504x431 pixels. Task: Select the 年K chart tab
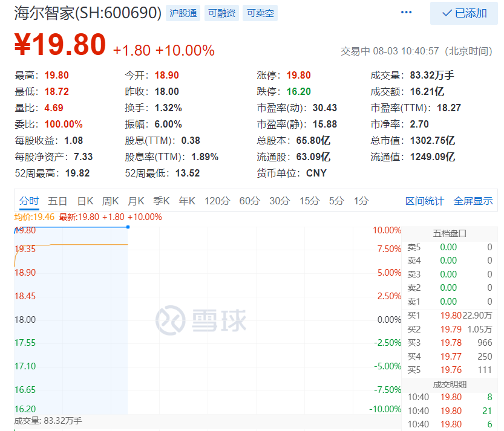(x=187, y=201)
